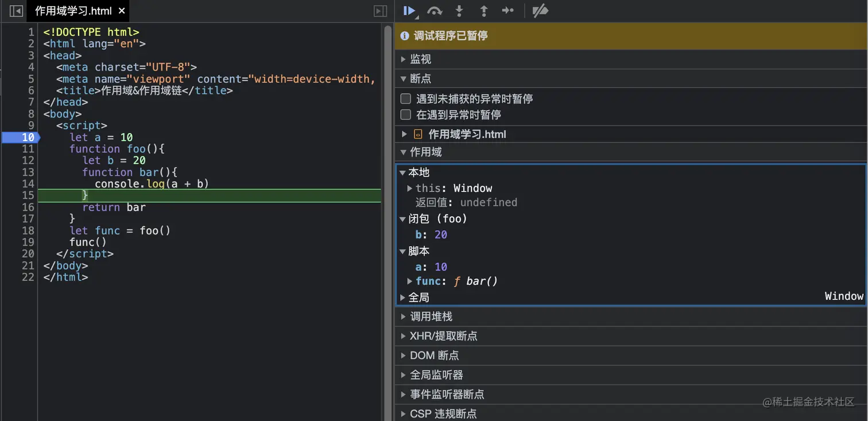
Task: Remove the breakpoint on line 10
Action: 21,137
